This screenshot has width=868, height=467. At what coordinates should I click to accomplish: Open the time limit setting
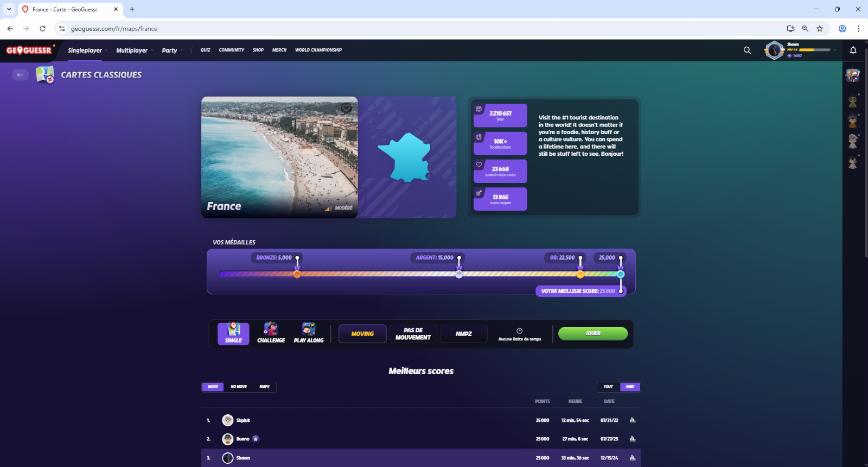tap(520, 334)
